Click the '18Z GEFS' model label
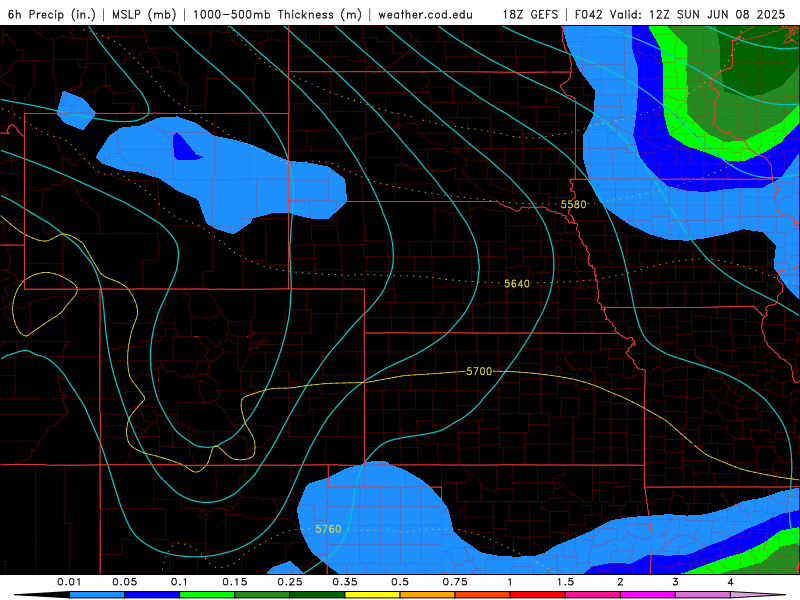 pyautogui.click(x=530, y=14)
